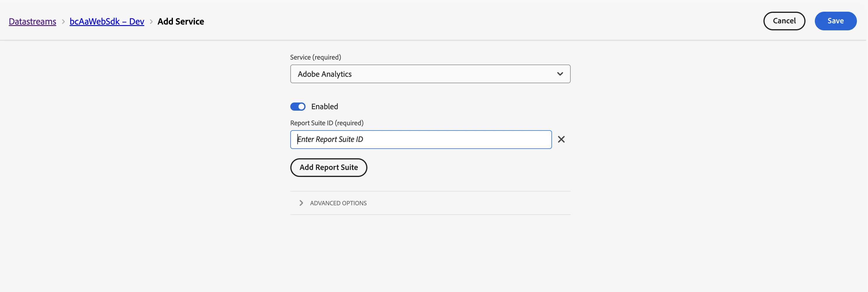The width and height of the screenshot is (868, 292).
Task: Click the Enabled label text
Action: 324,107
